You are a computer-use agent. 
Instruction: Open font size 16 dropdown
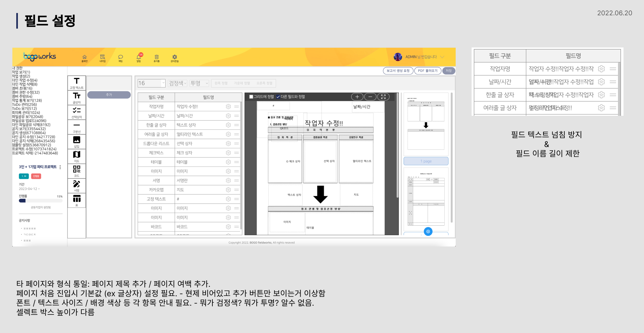pos(152,83)
